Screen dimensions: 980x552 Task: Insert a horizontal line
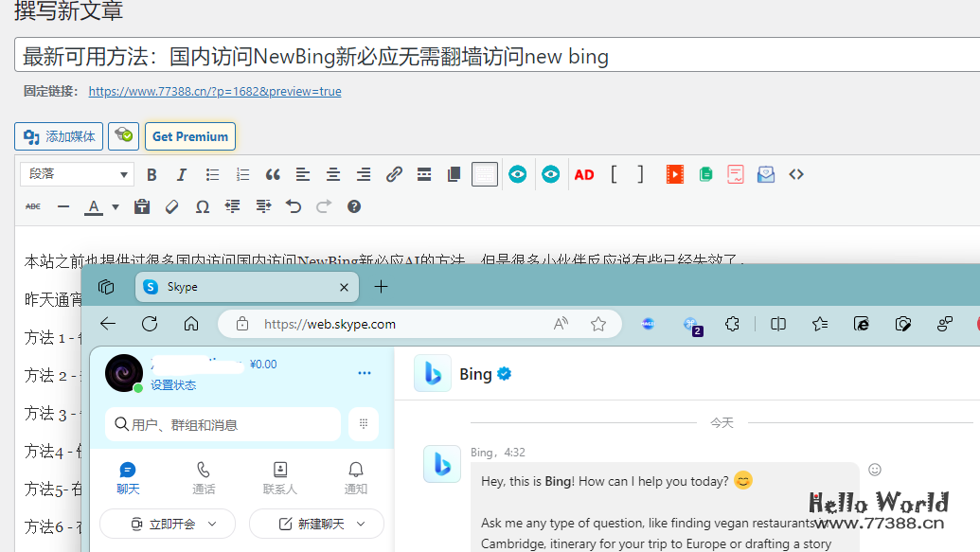coord(63,206)
